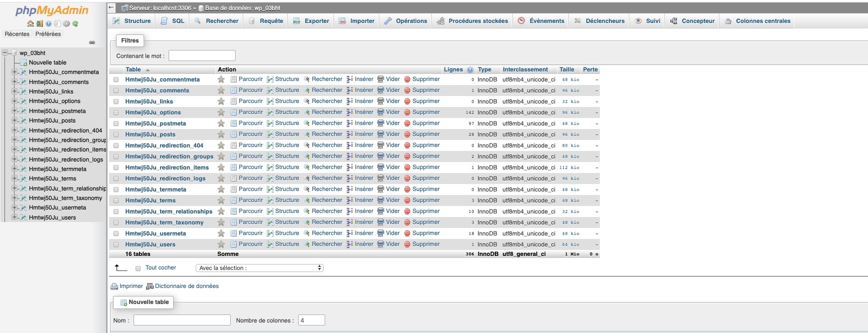Click the phpMyAdmin home icon

(x=31, y=23)
